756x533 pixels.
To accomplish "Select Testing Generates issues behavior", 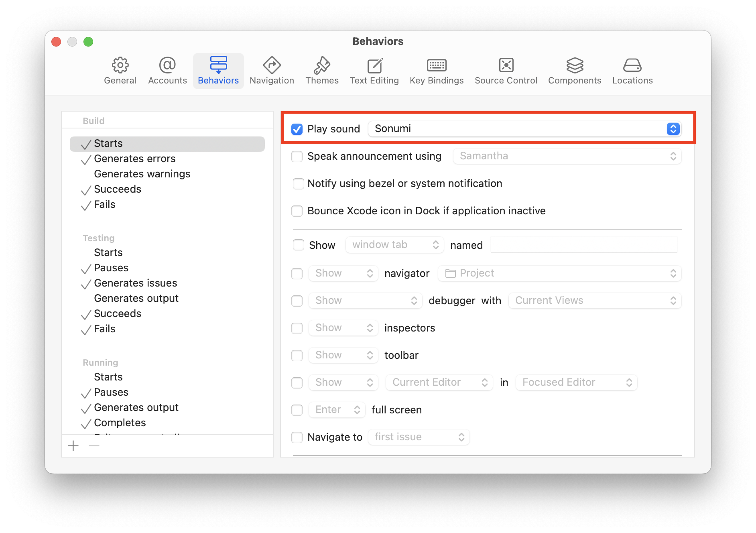I will point(167,283).
